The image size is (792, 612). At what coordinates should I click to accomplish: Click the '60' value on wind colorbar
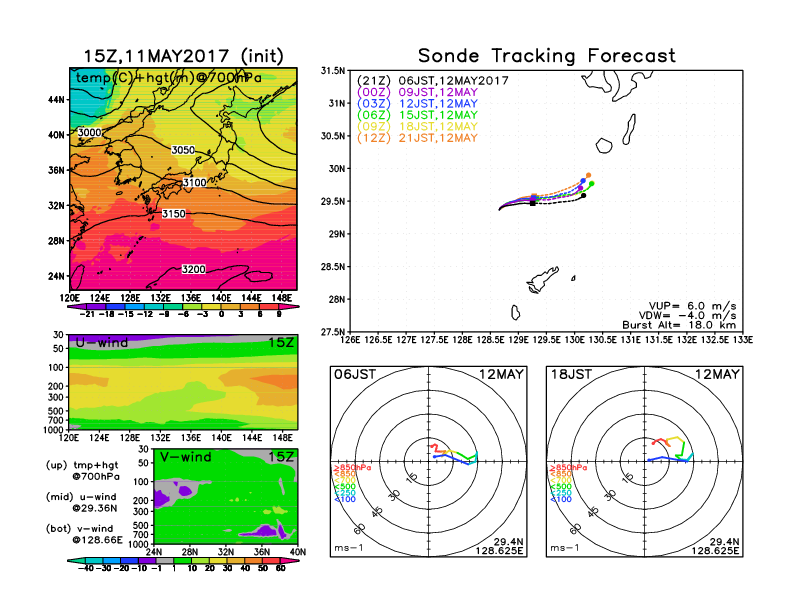(280, 568)
